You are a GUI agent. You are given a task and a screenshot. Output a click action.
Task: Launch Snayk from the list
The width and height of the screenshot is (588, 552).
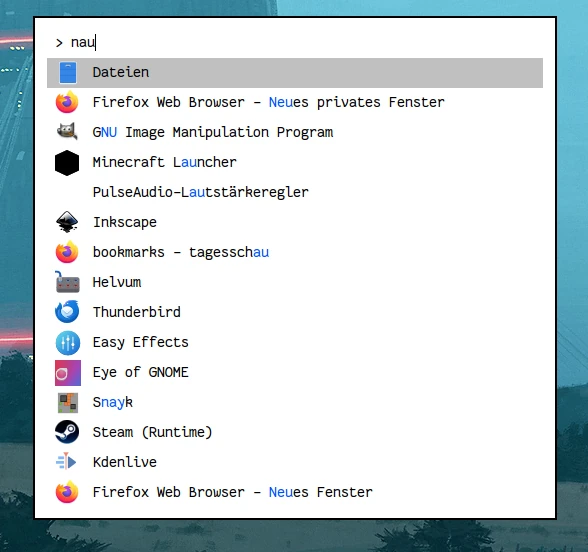pyautogui.click(x=295, y=402)
